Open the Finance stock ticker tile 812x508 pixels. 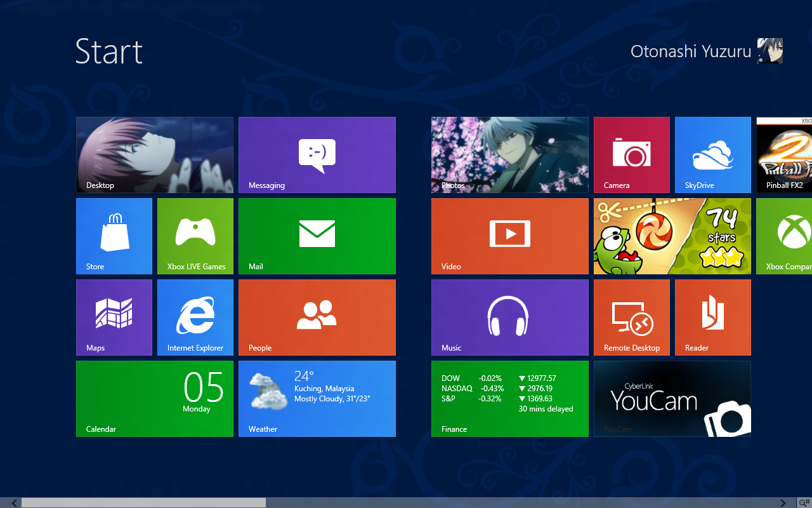tap(509, 398)
